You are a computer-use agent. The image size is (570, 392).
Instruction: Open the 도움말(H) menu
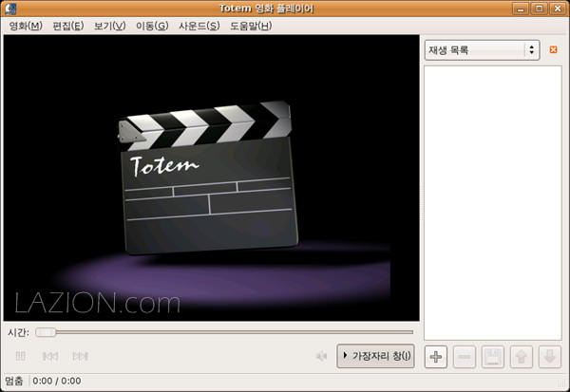point(251,26)
